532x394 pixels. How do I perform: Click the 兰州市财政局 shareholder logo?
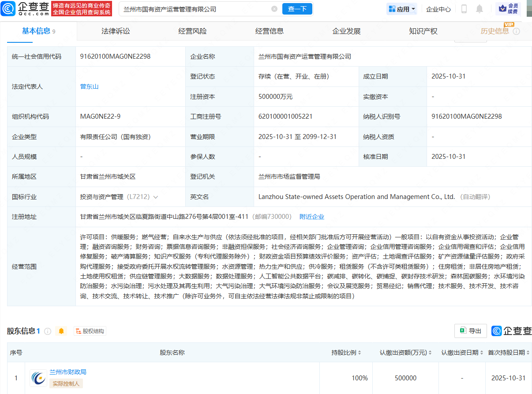click(x=38, y=378)
